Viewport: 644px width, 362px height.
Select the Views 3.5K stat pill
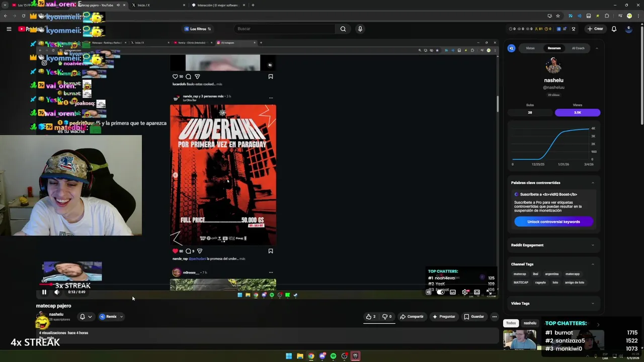pyautogui.click(x=578, y=113)
